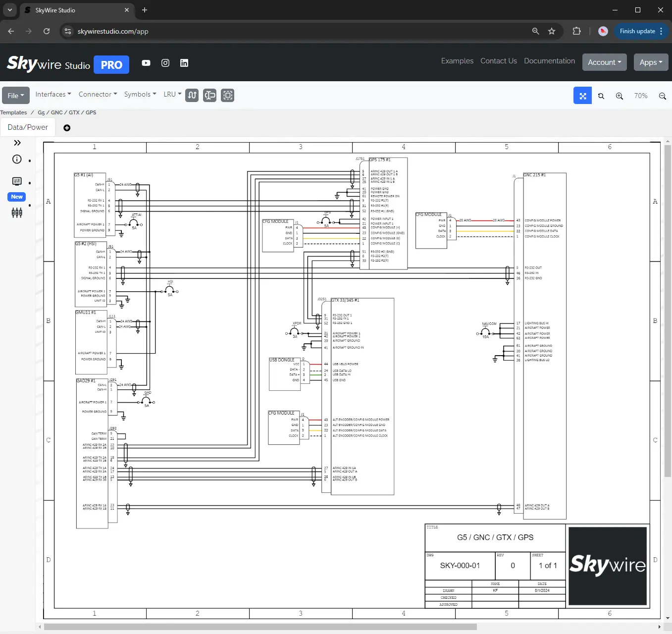Screen dimensions: 672x634
Task: Click the vertical scrollbar on right
Action: [668, 311]
